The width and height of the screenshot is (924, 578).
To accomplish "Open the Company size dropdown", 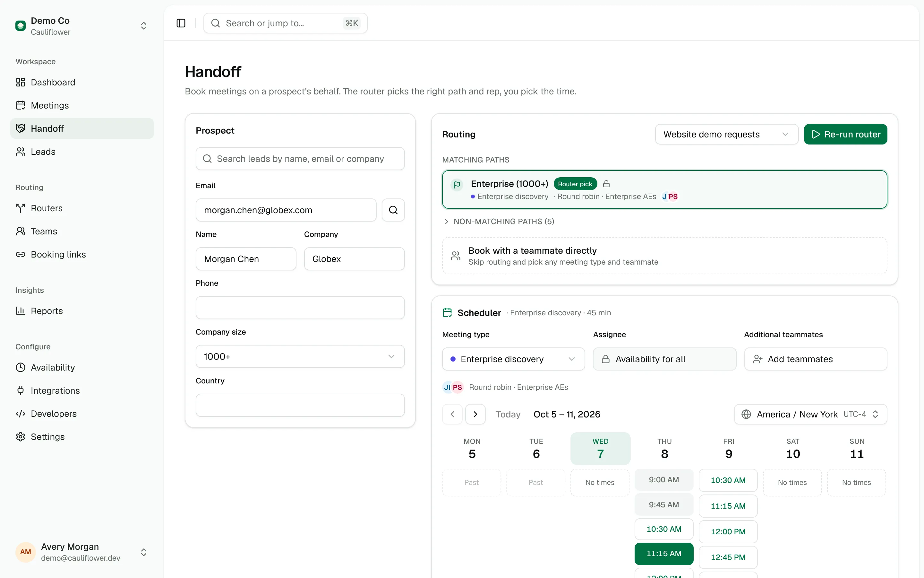I will pyautogui.click(x=300, y=357).
